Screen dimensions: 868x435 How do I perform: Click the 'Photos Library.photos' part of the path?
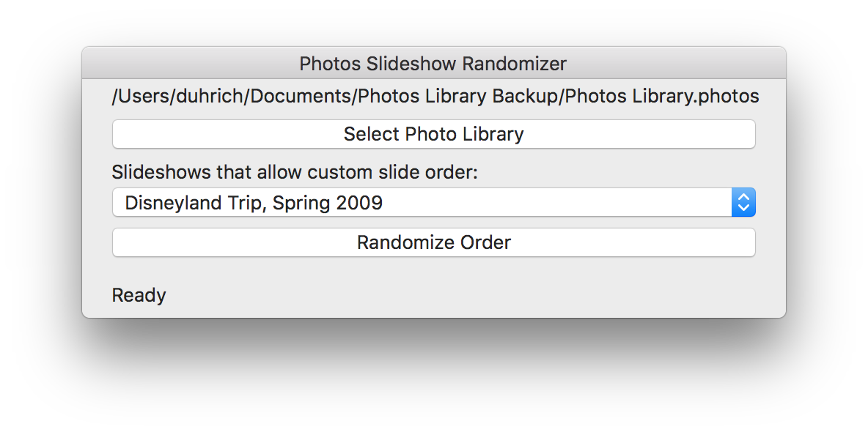point(662,97)
